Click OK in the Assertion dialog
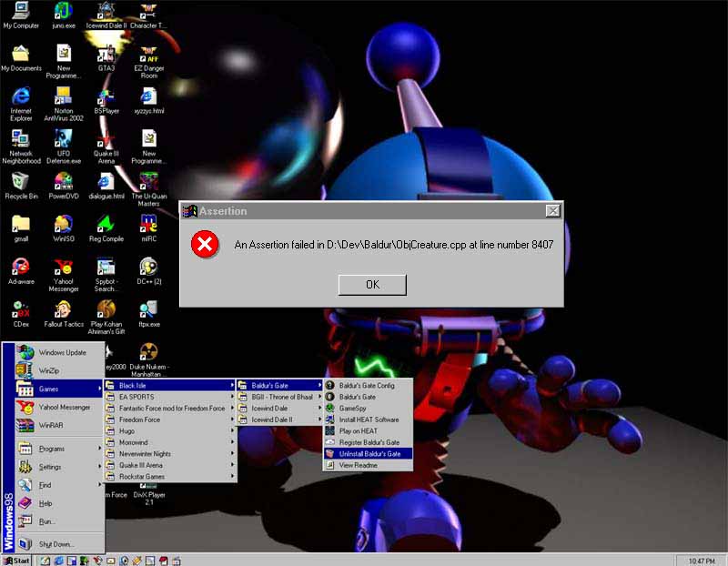 pyautogui.click(x=372, y=285)
